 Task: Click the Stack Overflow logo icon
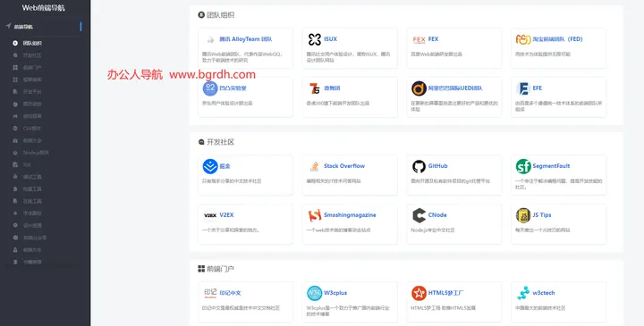[315, 166]
